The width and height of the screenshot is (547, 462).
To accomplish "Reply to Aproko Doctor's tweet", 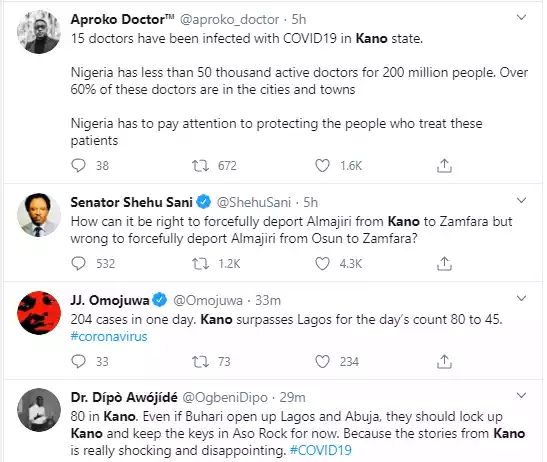I will [78, 165].
